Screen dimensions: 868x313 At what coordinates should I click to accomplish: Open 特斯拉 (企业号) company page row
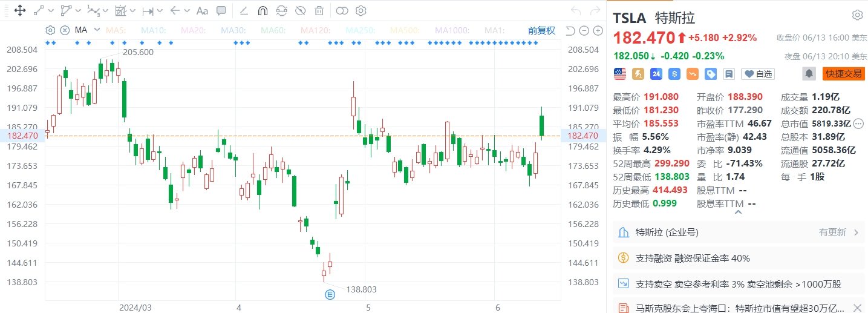click(738, 232)
